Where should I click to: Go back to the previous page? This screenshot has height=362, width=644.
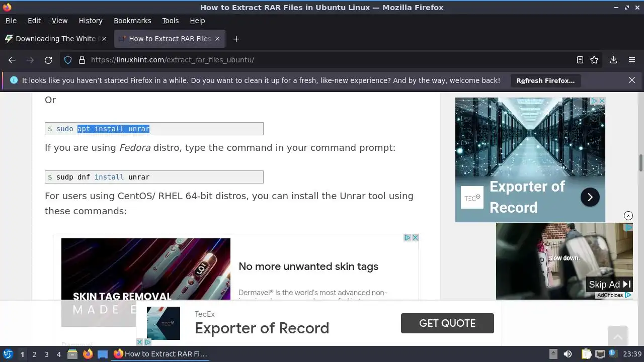pyautogui.click(x=12, y=60)
